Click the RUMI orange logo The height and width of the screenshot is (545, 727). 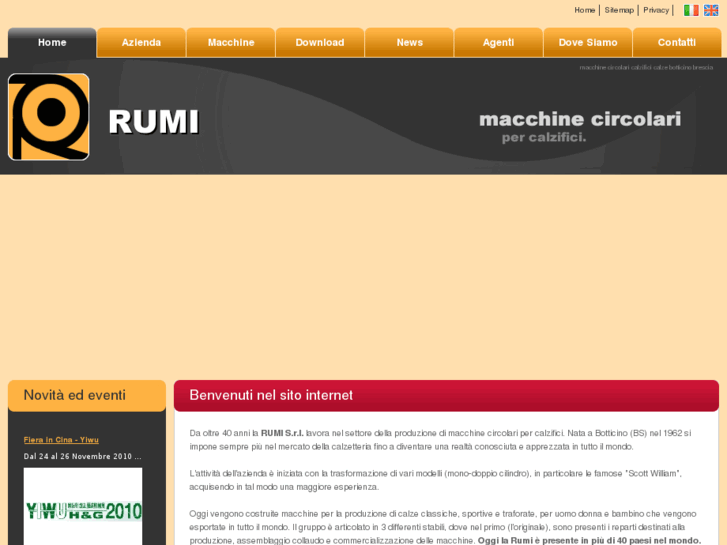(49, 117)
